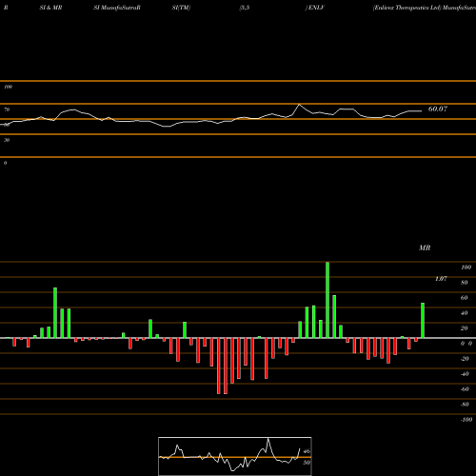Click the 50 value in mini chart

307,463
